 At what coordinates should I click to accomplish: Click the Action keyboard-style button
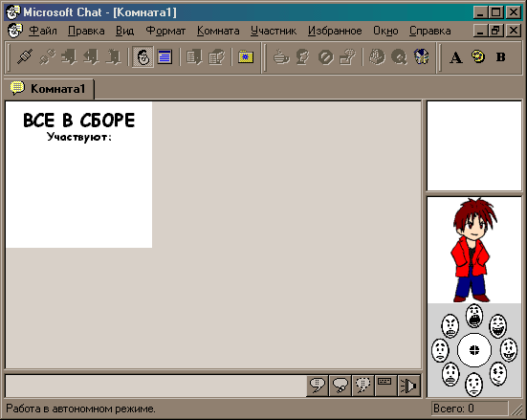pyautogui.click(x=385, y=386)
